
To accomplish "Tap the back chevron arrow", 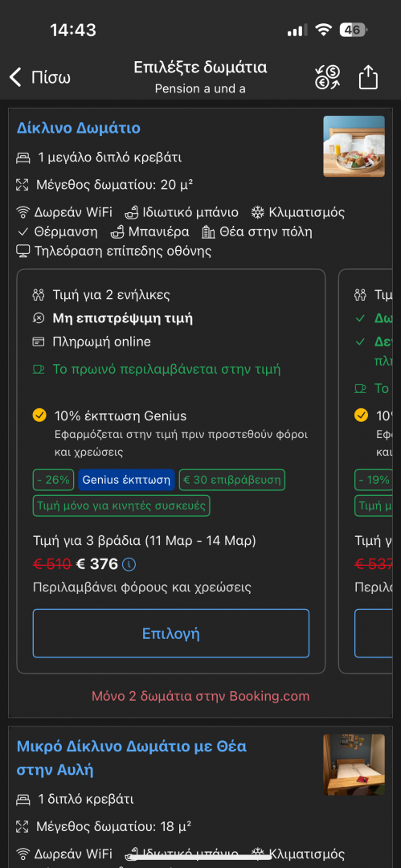I will [15, 77].
